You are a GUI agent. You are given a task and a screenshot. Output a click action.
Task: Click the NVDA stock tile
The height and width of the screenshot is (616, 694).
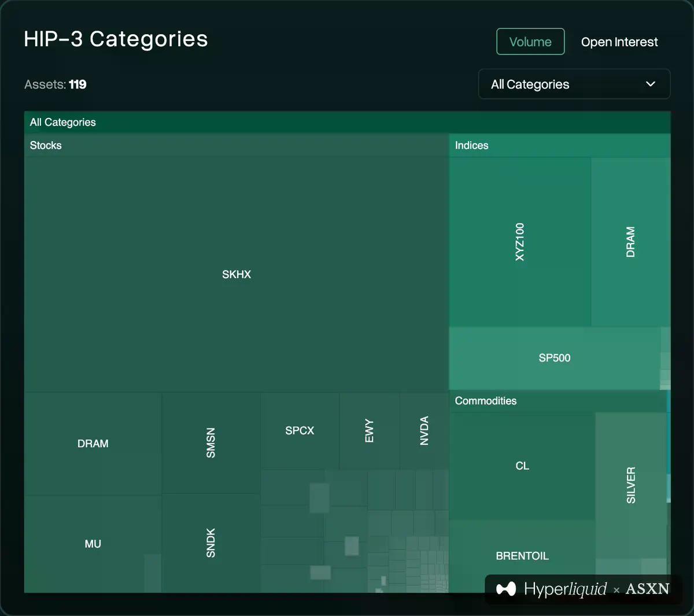pyautogui.click(x=424, y=431)
